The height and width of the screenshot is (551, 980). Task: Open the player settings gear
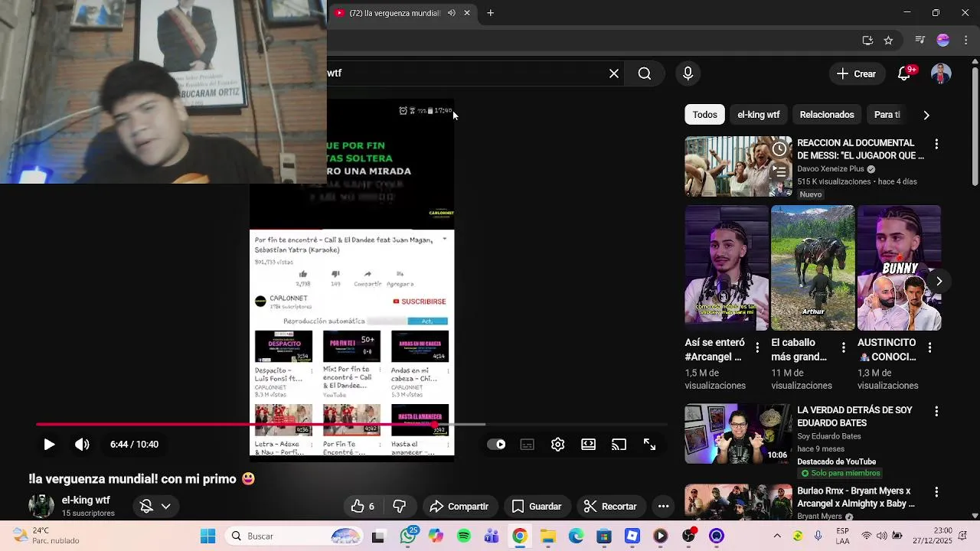pyautogui.click(x=557, y=445)
